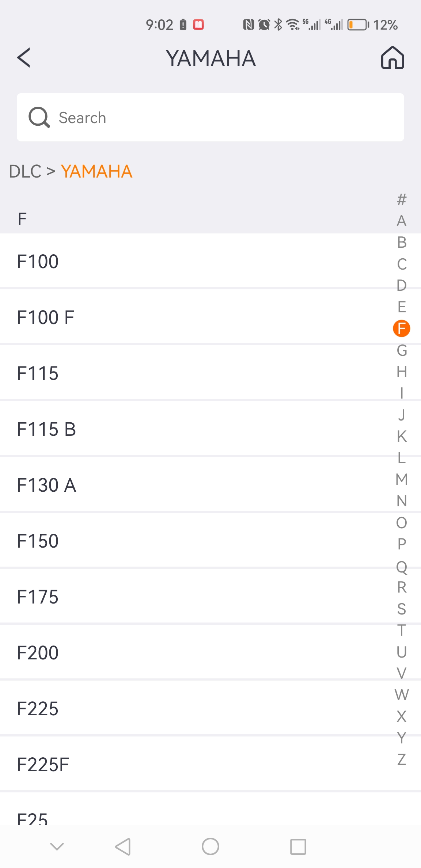Select the F175 model entry

tap(210, 597)
